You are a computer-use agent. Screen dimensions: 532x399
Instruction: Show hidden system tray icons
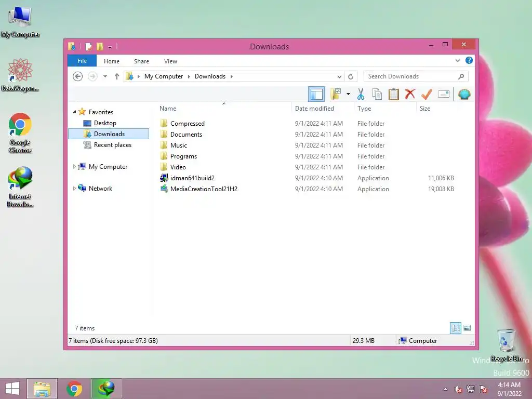point(445,389)
